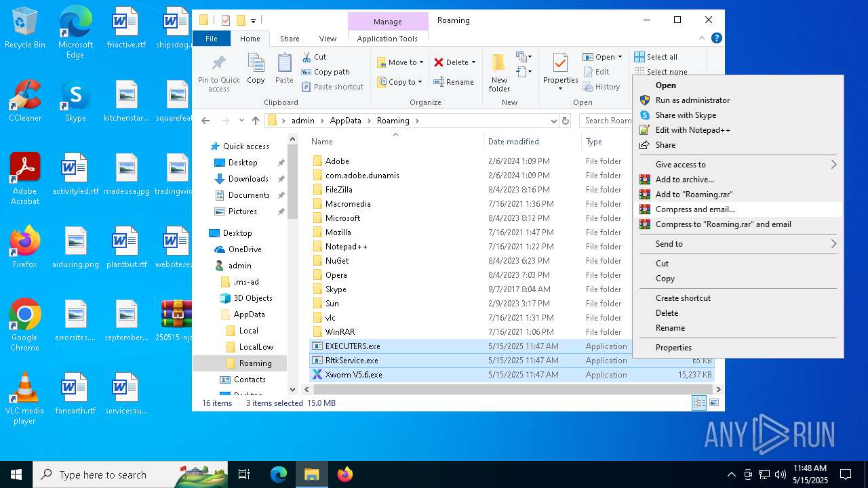Screen dimensions: 868x488
Task: Click the Rename ribbon button
Action: point(454,82)
